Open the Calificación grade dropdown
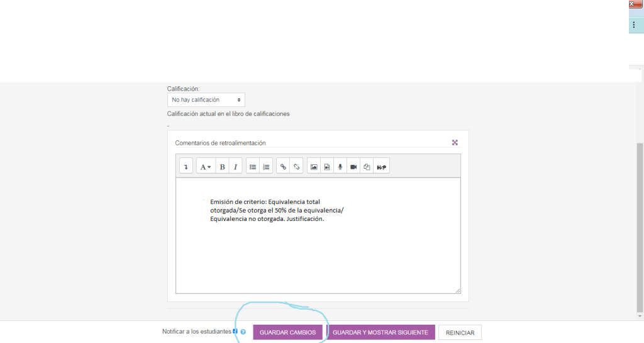This screenshot has height=343, width=644. point(206,100)
